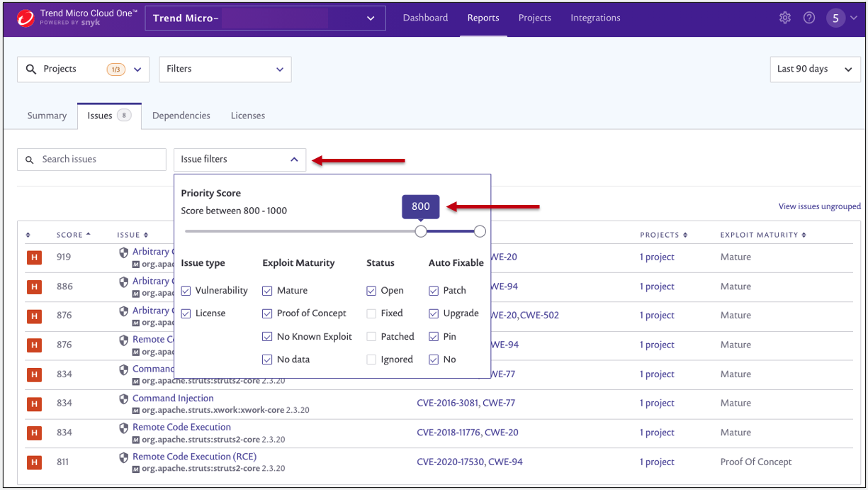The height and width of the screenshot is (490, 868).
Task: Open Remote Code Execution (RCE) issue link
Action: [x=194, y=457]
